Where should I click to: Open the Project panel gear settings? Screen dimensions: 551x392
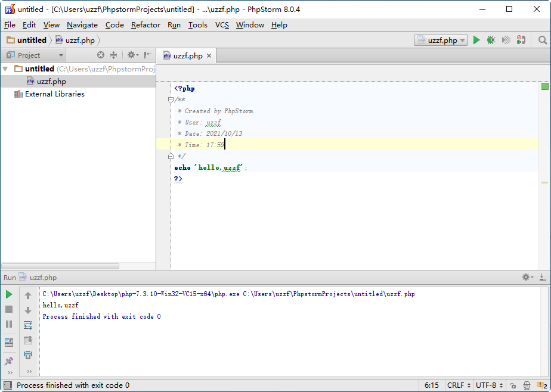pyautogui.click(x=133, y=55)
